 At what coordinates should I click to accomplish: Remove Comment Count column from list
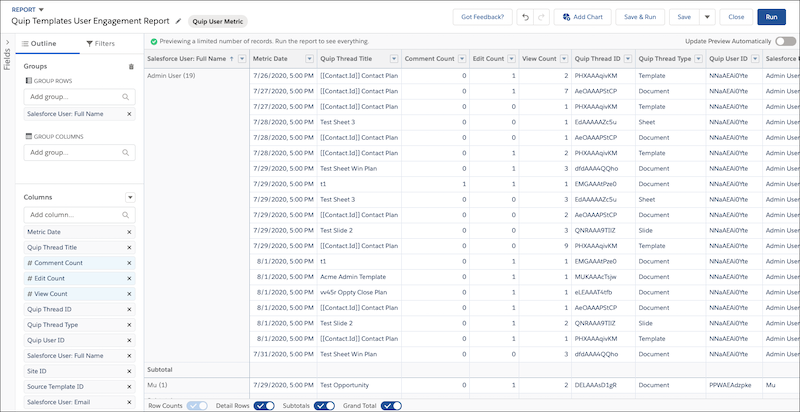tap(129, 263)
